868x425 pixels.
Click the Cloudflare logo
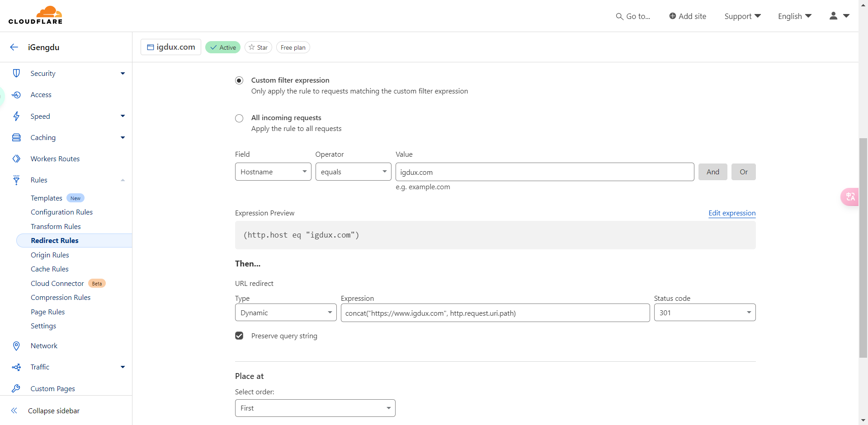[x=35, y=15]
